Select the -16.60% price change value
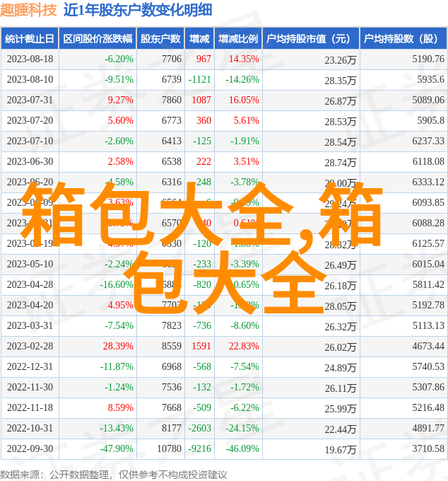Screen dimensions: 448x481 pyautogui.click(x=117, y=284)
